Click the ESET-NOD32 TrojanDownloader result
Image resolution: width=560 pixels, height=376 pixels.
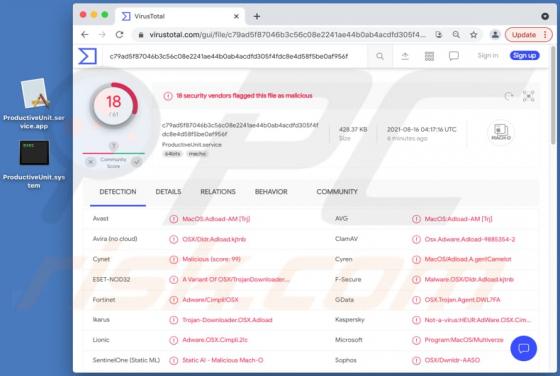236,280
